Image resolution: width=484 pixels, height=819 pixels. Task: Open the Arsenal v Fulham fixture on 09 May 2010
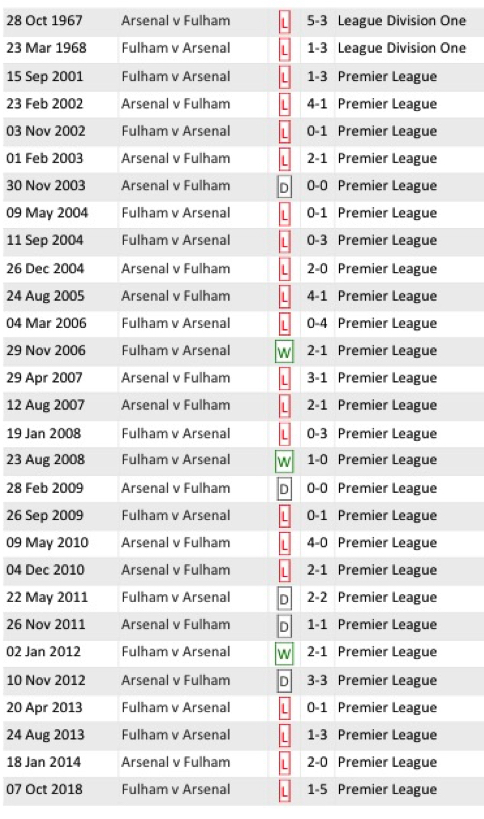click(x=175, y=543)
